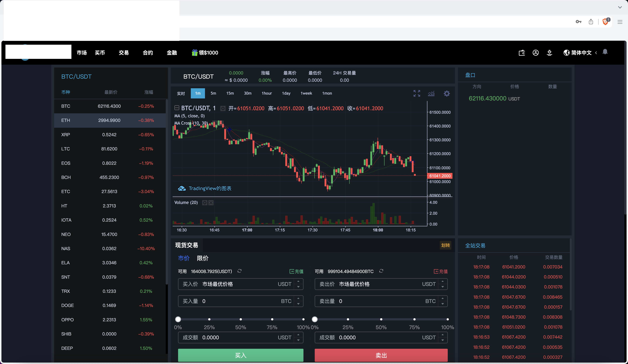
Task: Select the XRP row in coin list
Action: (x=110, y=135)
